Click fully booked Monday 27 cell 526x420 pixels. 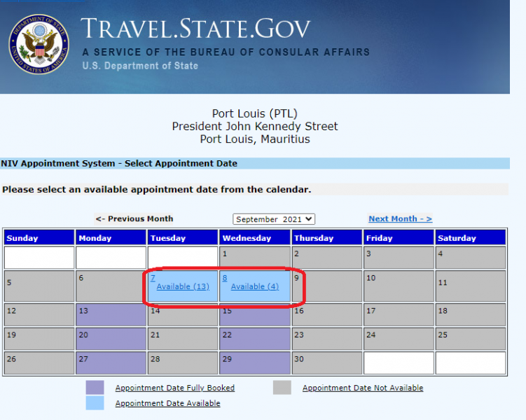[111, 363]
